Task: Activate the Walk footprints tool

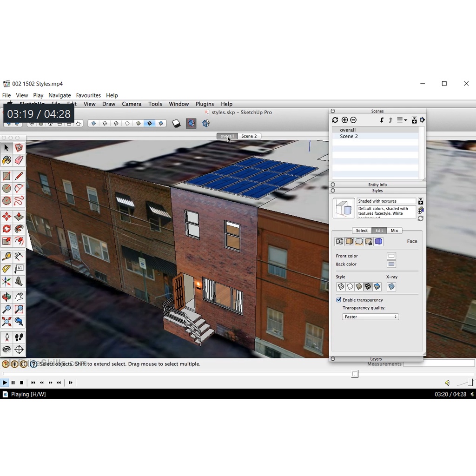Action: point(19,337)
